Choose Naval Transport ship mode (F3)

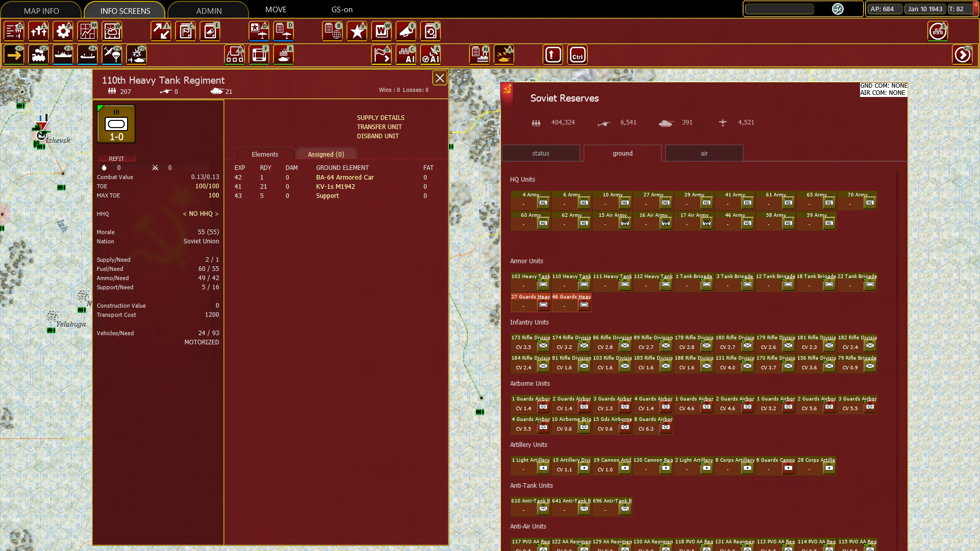tap(63, 55)
